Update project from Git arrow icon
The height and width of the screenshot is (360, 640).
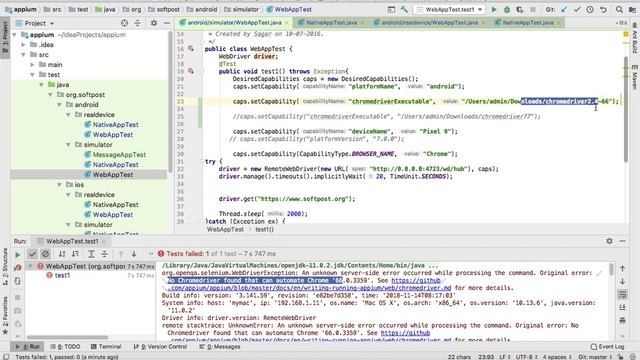(564, 9)
